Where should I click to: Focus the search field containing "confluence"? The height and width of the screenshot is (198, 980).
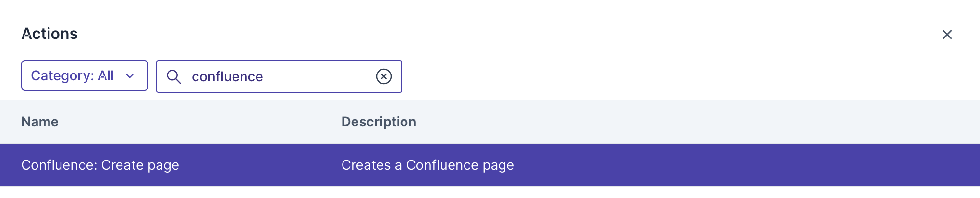click(279, 76)
